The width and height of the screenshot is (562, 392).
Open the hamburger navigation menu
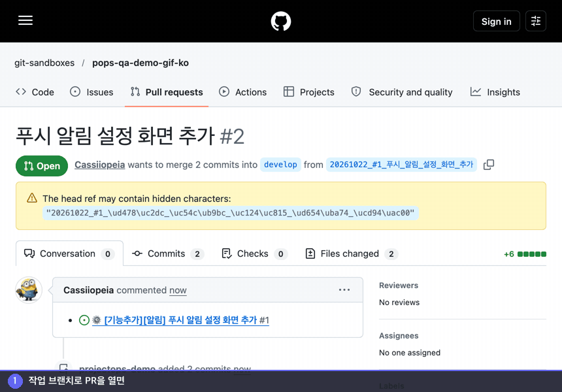click(x=25, y=20)
